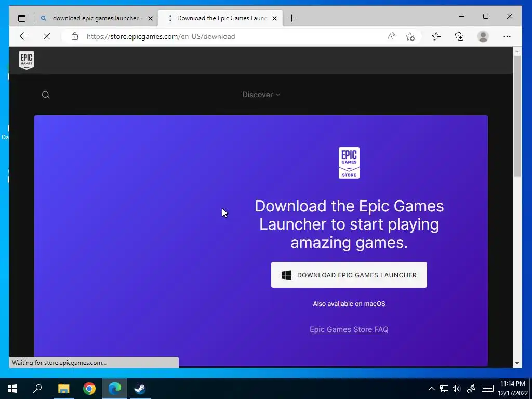Screen dimensions: 532x399
Task: Add this page to favorites star icon
Action: (x=410, y=36)
